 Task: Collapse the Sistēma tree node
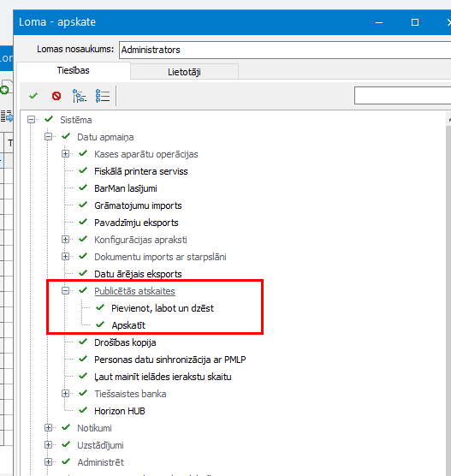tap(31, 120)
